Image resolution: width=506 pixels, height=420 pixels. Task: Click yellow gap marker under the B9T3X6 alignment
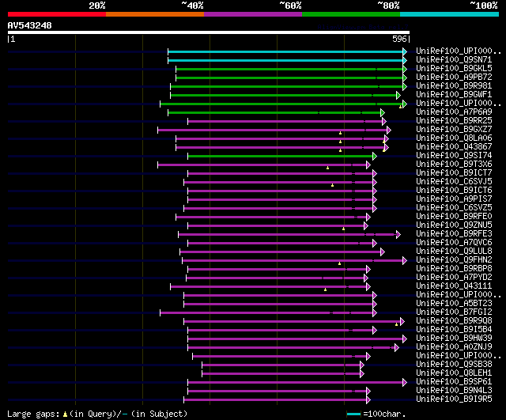tap(327, 168)
